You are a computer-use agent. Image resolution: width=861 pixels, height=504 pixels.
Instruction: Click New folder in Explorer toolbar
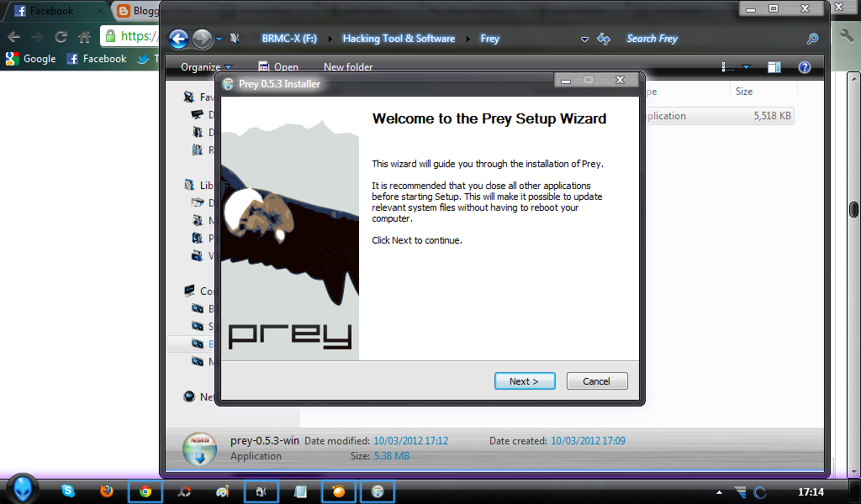click(348, 67)
